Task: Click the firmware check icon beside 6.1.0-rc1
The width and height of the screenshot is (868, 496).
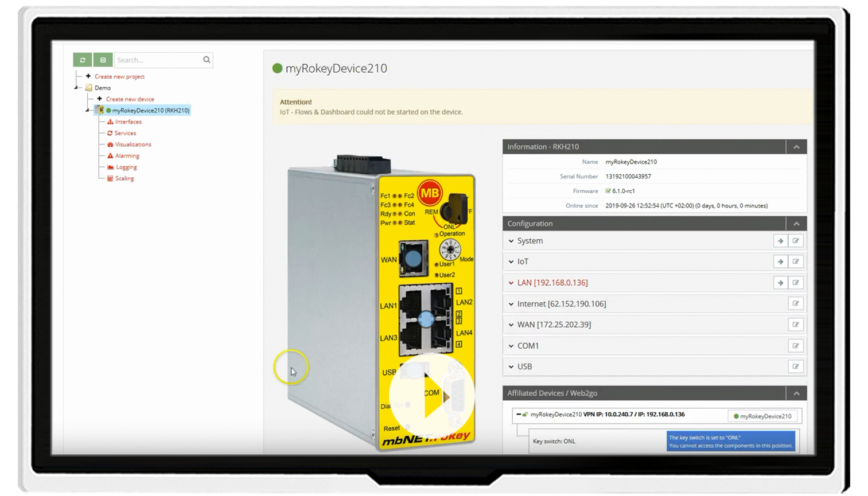Action: click(x=608, y=191)
